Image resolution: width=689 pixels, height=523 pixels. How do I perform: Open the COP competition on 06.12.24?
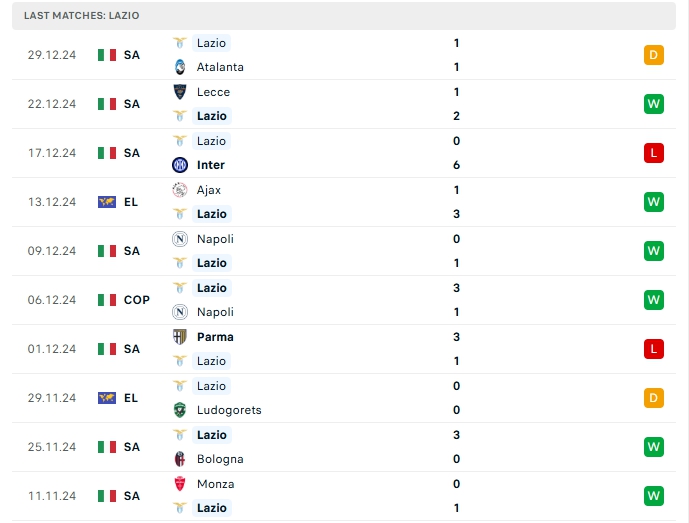[137, 300]
